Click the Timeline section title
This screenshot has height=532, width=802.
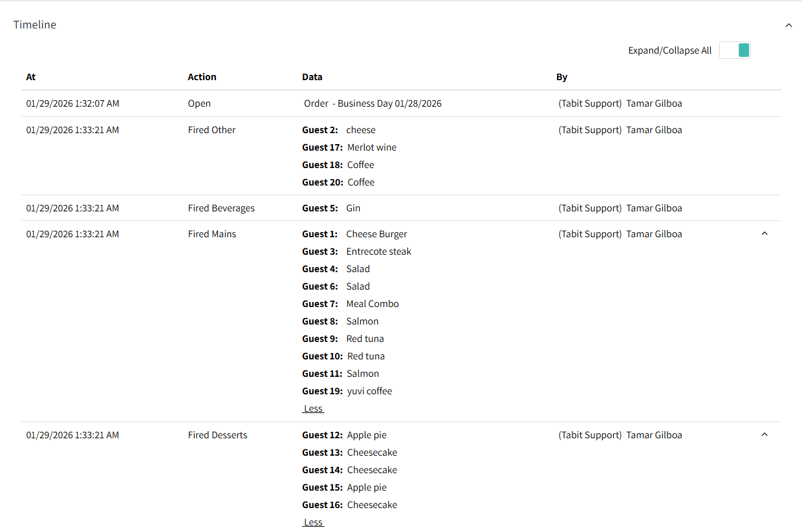point(35,25)
